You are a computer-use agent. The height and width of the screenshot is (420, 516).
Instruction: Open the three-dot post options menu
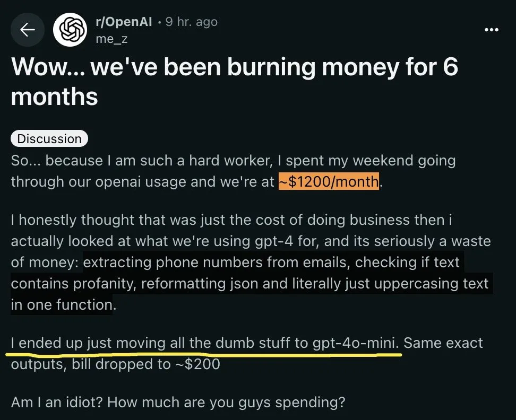[492, 30]
